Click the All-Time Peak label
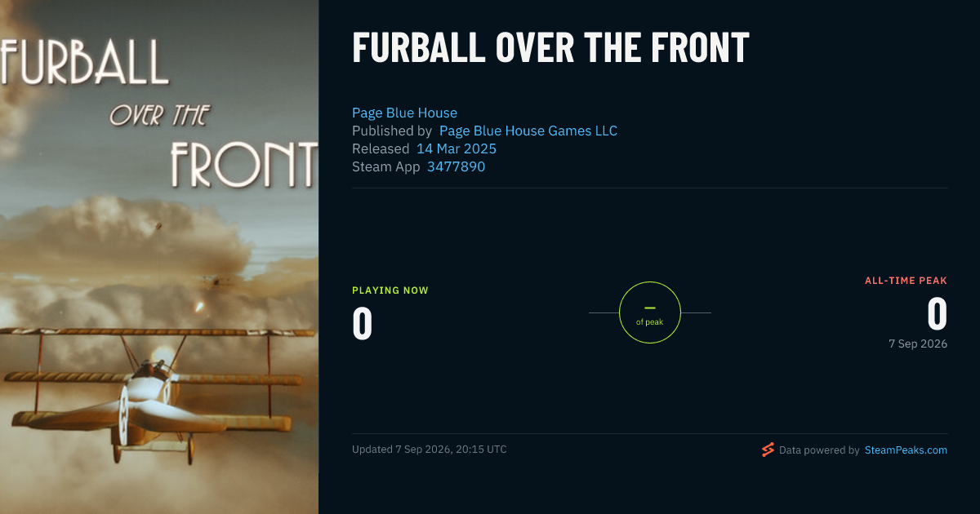 click(x=906, y=281)
